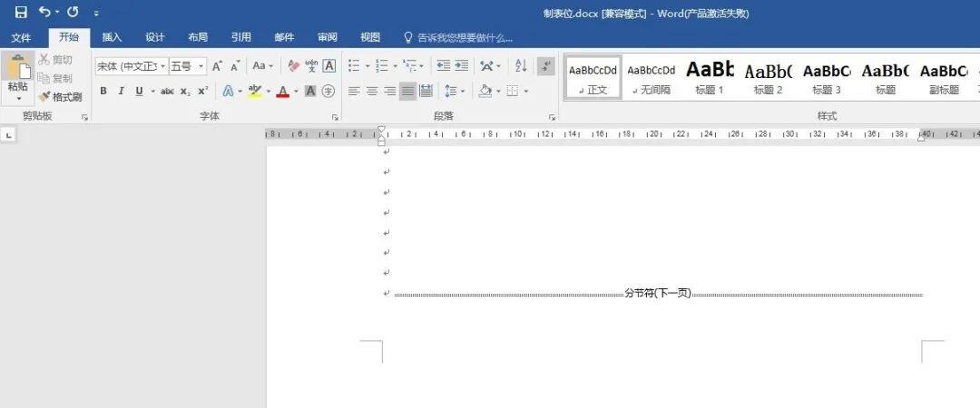Open the 文件 tab

point(21,37)
